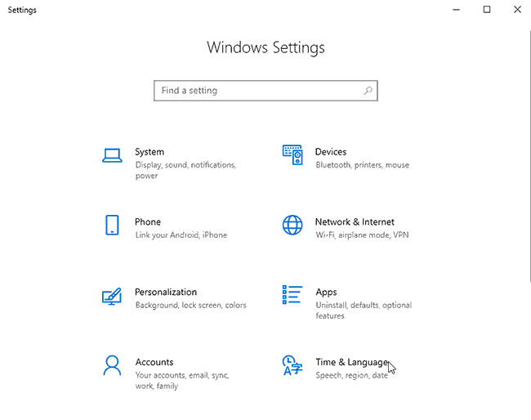Click the Devices keyboard and speaker icon
The height and width of the screenshot is (420, 531).
click(292, 154)
